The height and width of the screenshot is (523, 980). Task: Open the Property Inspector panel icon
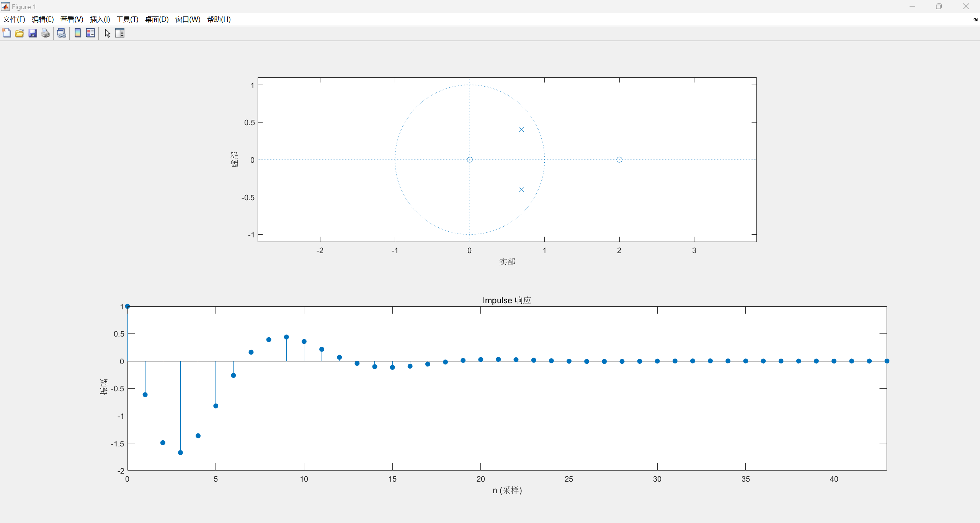coord(120,33)
